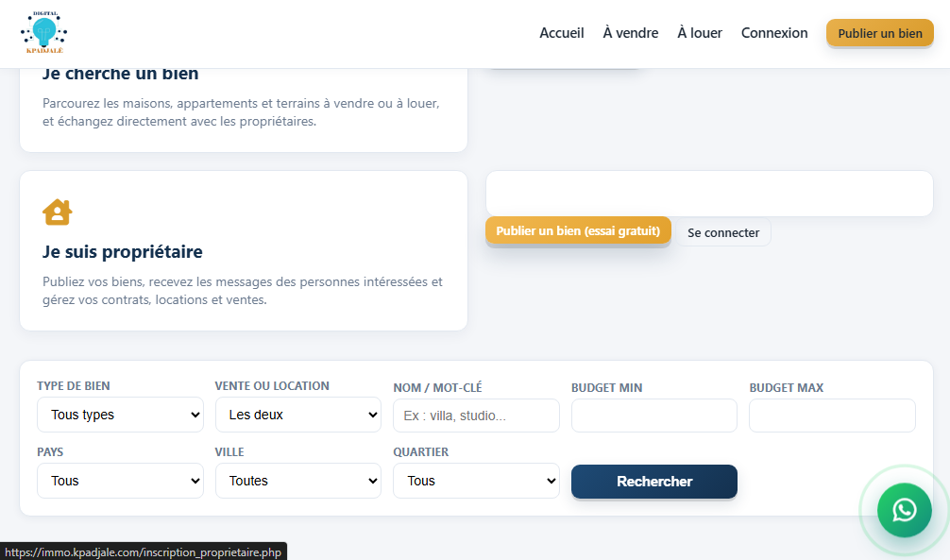Open the Pays dropdown
The image size is (950, 560).
[120, 481]
